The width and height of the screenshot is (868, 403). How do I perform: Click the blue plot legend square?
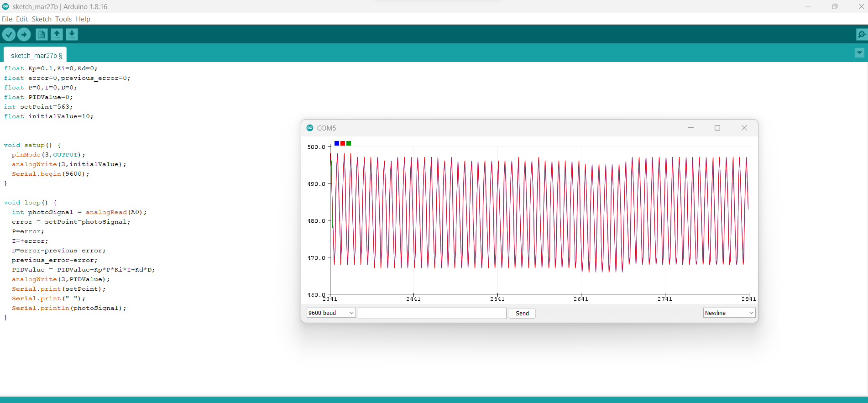point(337,143)
